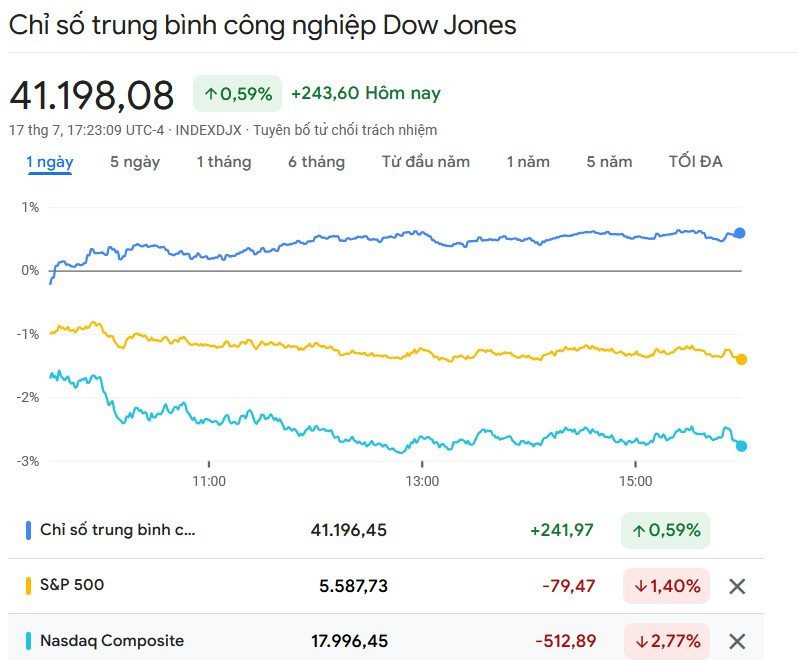Show the 1 năm chart range

click(x=528, y=162)
